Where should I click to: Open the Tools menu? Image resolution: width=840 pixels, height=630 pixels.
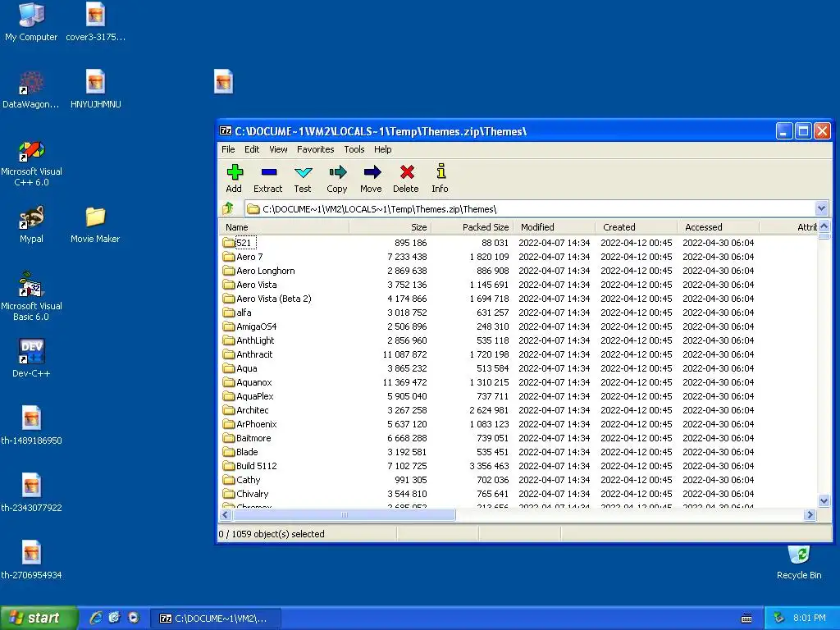(354, 149)
